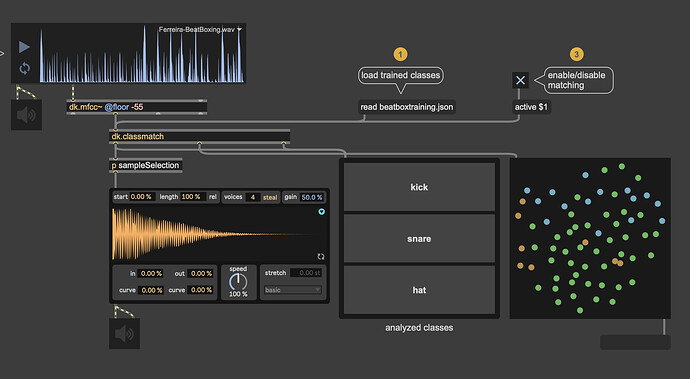Click the speaker output icon under the playlist
This screenshot has width=690, height=379.
coord(26,115)
